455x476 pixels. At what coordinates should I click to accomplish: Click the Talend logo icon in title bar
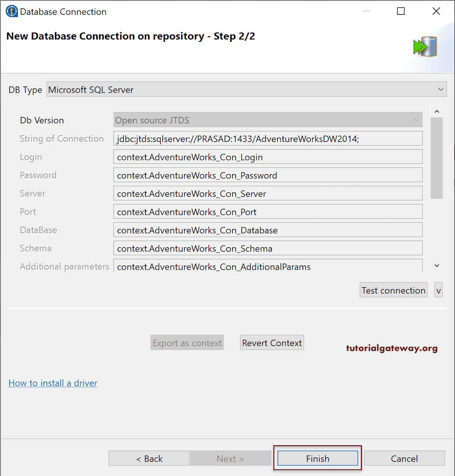[12, 11]
